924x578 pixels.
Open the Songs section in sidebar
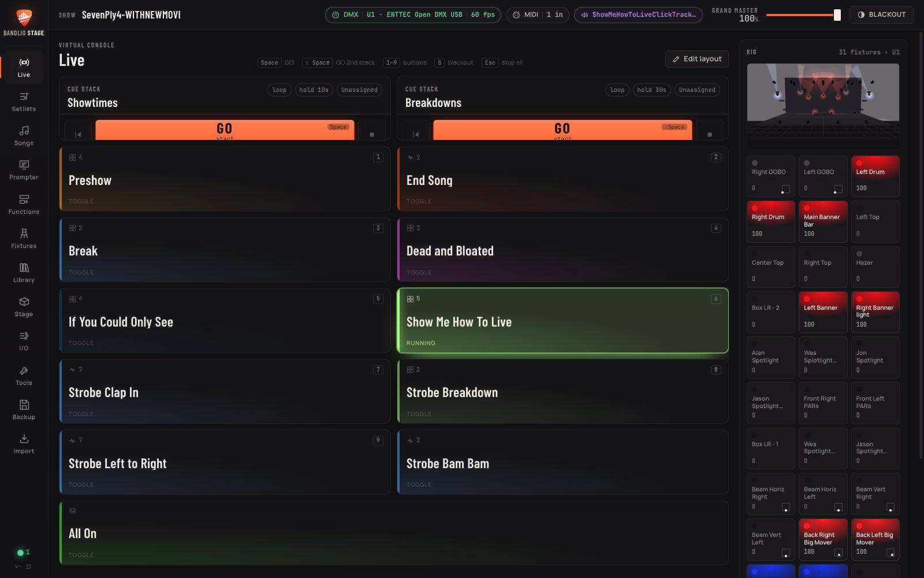click(x=24, y=136)
